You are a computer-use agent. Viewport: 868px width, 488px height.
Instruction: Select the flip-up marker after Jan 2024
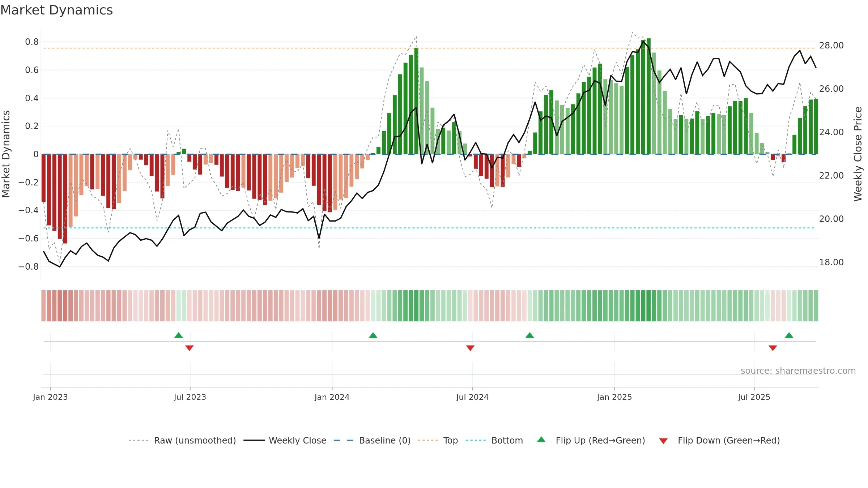pos(373,335)
